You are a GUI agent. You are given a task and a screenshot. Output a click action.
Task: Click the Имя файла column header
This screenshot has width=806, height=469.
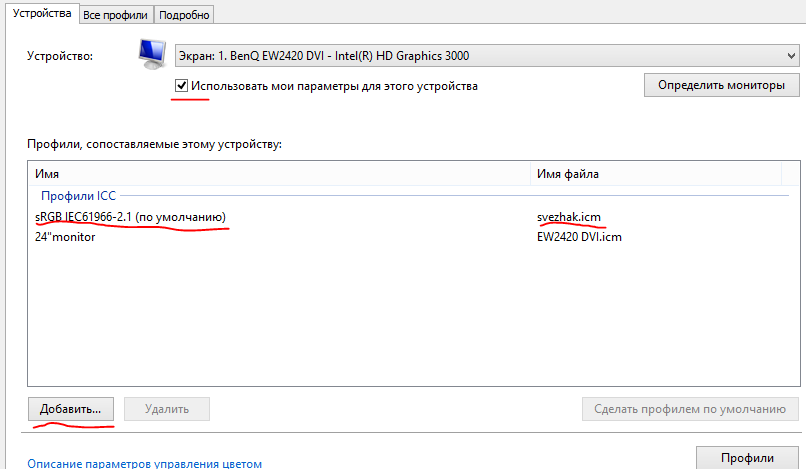(x=568, y=174)
